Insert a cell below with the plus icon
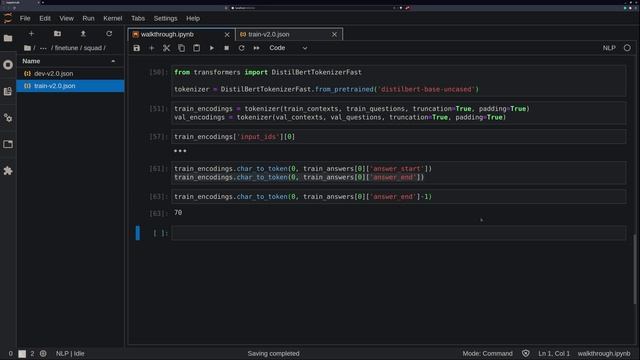This screenshot has height=360, width=640. 151,48
